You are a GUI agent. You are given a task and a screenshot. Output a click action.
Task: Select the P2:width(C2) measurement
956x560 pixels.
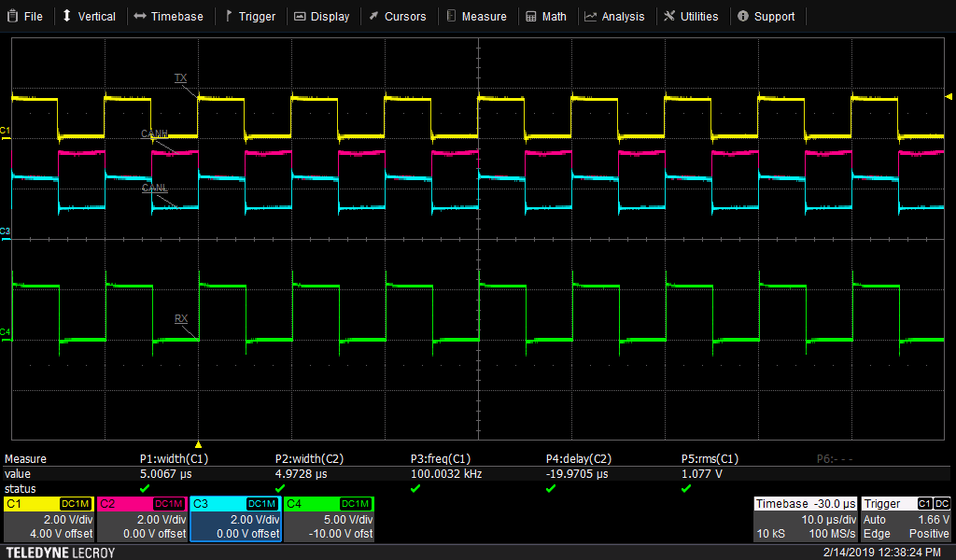309,459
